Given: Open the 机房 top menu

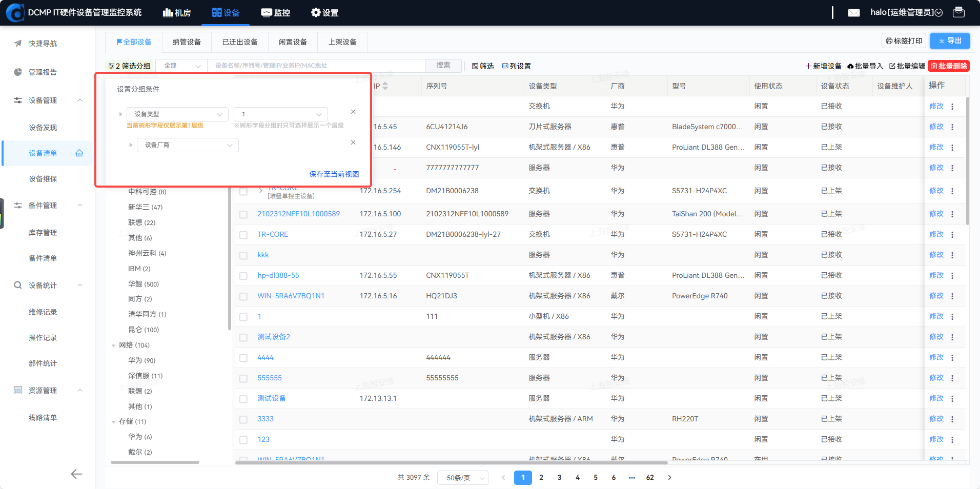Looking at the screenshot, I should pyautogui.click(x=177, y=13).
